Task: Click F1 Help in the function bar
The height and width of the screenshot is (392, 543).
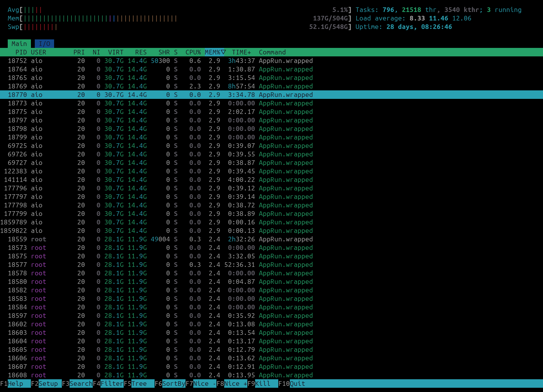Action: (15, 384)
